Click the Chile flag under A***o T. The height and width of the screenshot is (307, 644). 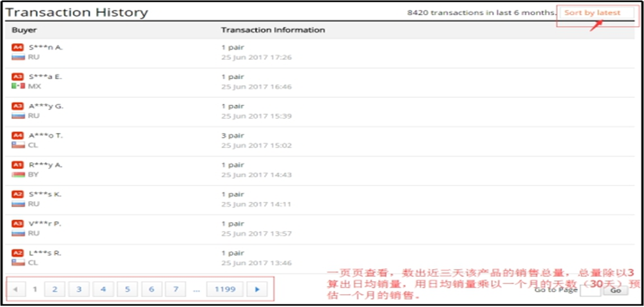tap(18, 145)
